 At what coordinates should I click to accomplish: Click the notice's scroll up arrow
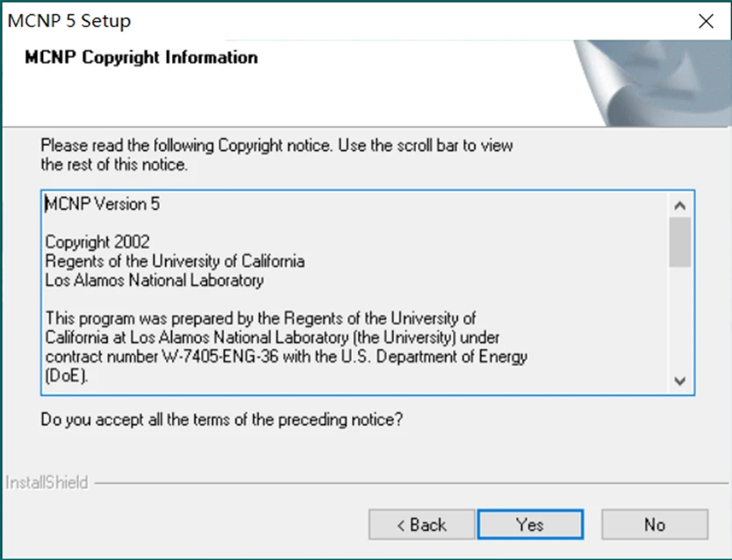click(x=679, y=205)
